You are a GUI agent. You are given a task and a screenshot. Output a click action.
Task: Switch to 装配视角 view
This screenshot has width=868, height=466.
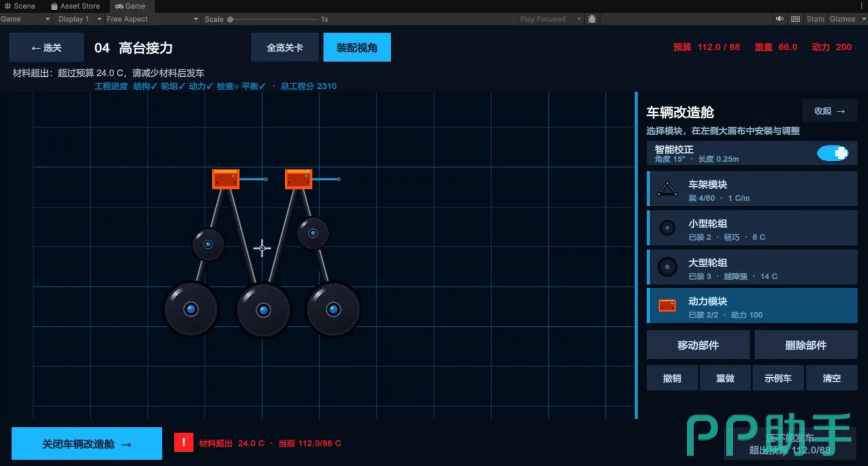pos(357,47)
